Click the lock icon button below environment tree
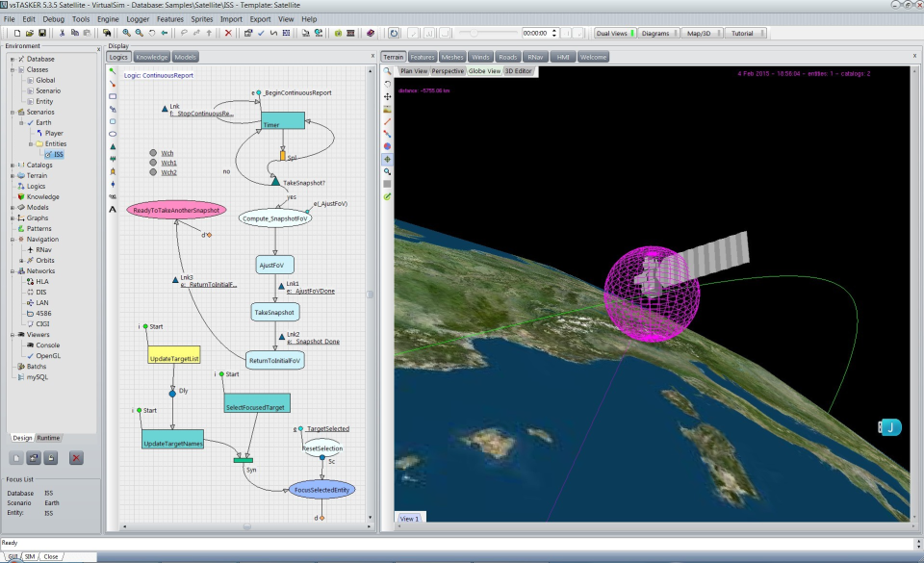924x563 pixels. pos(51,458)
